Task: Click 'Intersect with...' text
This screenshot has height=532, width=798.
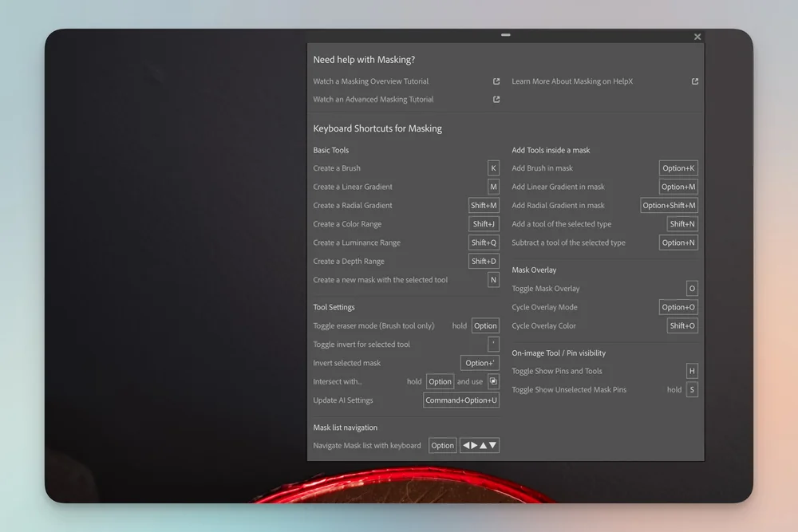Action: [x=338, y=381]
